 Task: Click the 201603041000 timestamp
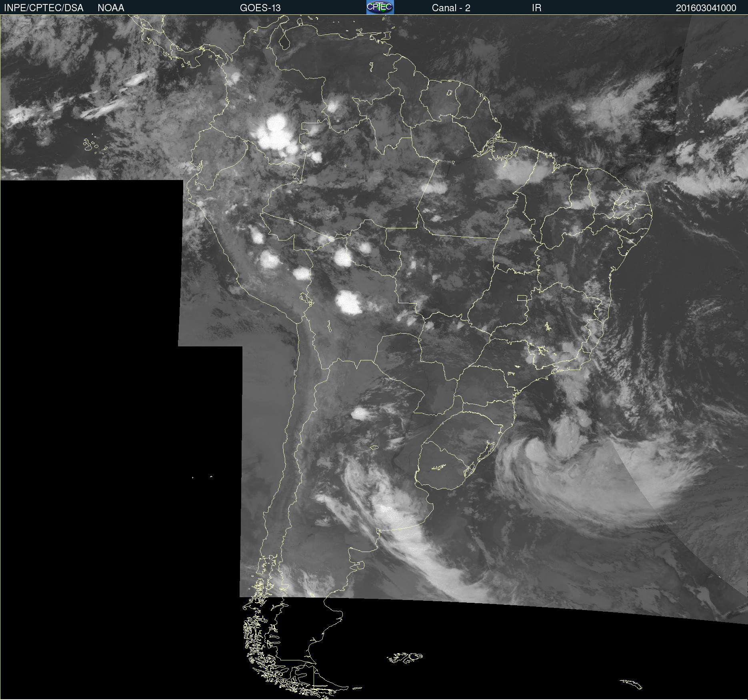tap(706, 8)
